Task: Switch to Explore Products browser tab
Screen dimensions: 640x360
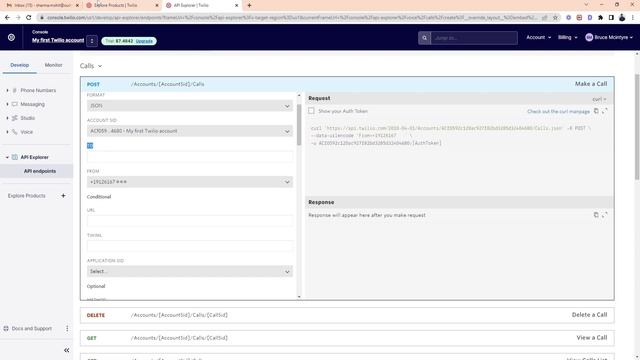Action: [x=121, y=5]
